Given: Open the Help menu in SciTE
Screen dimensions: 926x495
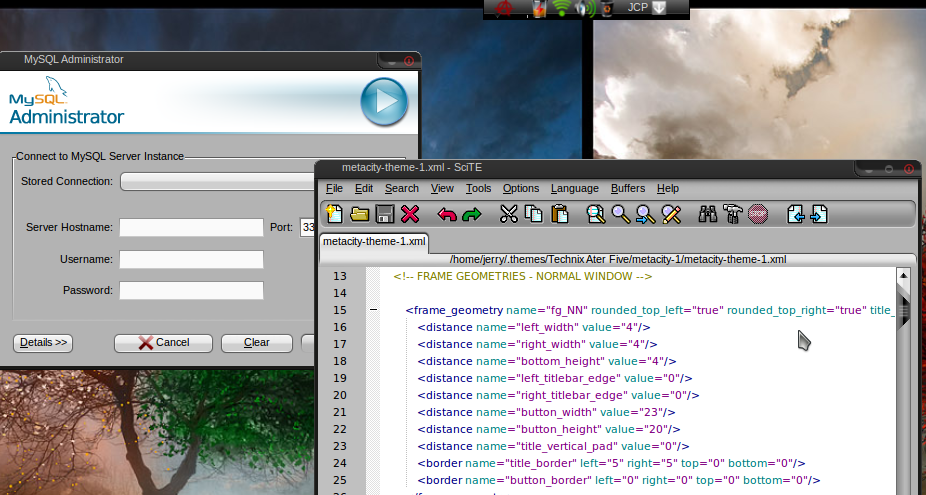Looking at the screenshot, I should click(x=668, y=188).
